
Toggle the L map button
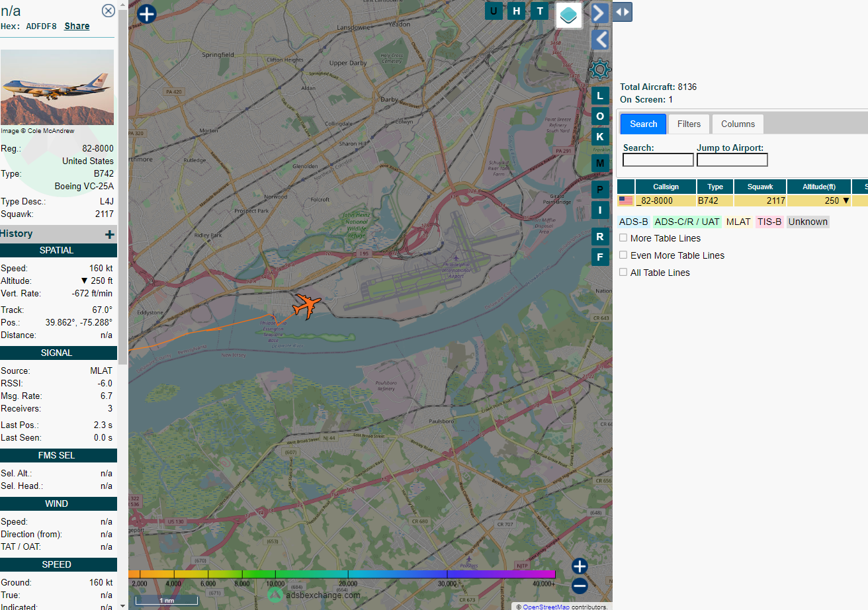[x=600, y=95]
